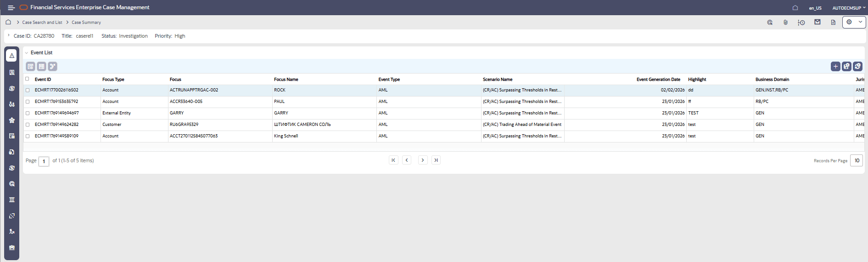Screen dimensions: 868x262
Task: Click the Focus Type column header
Action: tap(113, 80)
